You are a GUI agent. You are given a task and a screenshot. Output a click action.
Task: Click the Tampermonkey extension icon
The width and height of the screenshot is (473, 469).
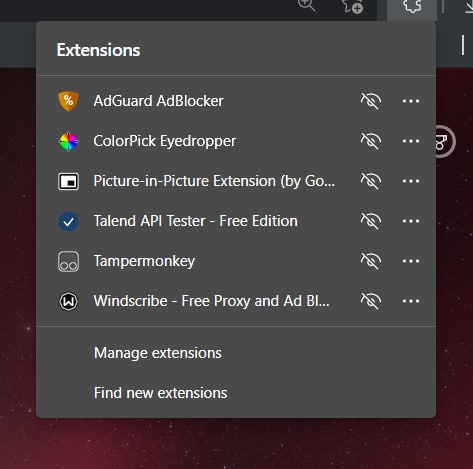pyautogui.click(x=68, y=261)
